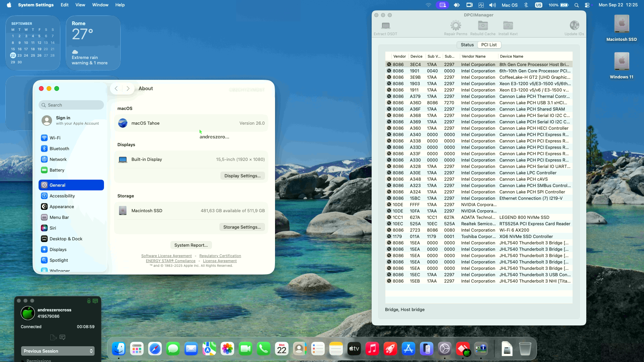Click Rebuild Cache toolbar icon
The width and height of the screenshot is (644, 362).
tap(483, 25)
